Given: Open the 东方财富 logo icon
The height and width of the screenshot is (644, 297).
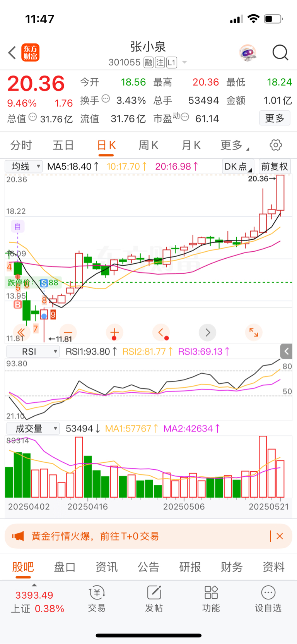Looking at the screenshot, I should point(30,53).
